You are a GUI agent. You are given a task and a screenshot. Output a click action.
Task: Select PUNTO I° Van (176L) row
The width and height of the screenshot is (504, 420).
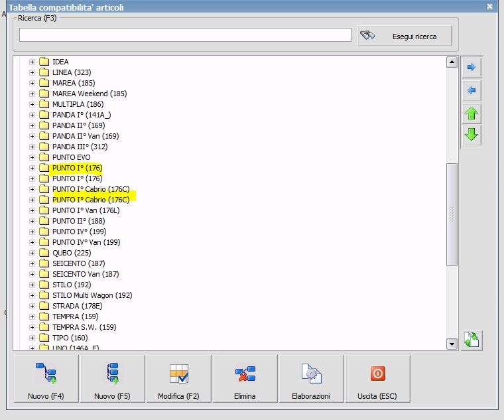click(x=86, y=210)
